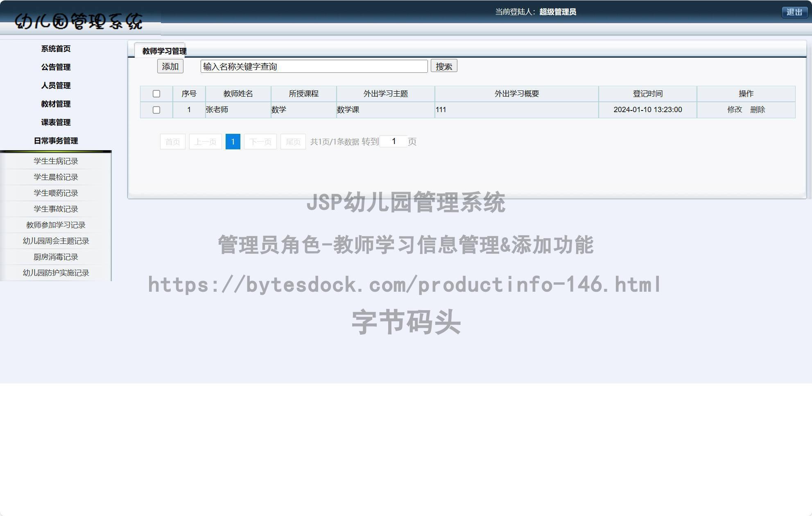Check the checkbox for 张老师's row

(x=156, y=110)
